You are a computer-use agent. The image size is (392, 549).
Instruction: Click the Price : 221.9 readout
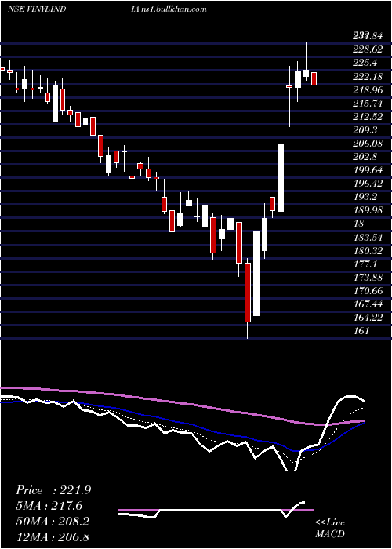click(x=53, y=490)
